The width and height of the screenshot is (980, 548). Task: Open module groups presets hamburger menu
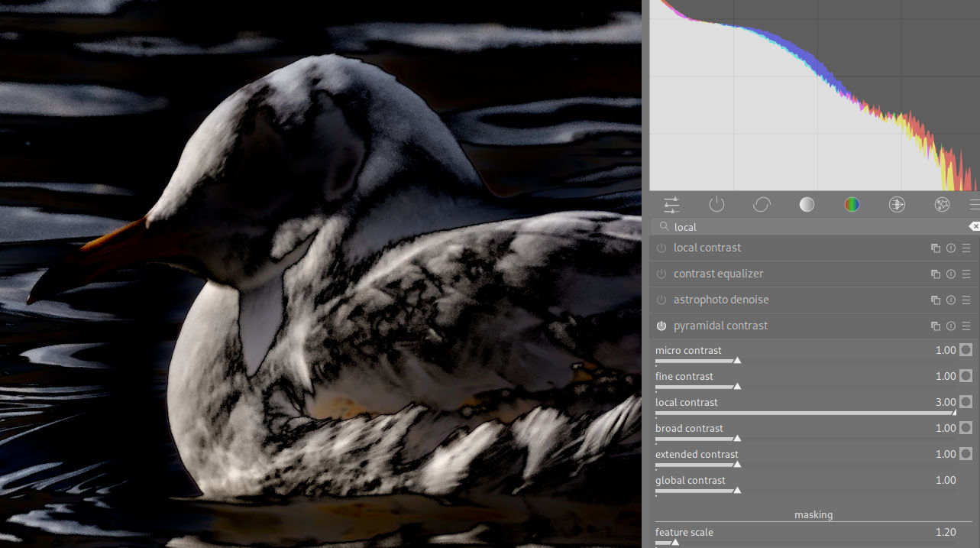coord(975,204)
